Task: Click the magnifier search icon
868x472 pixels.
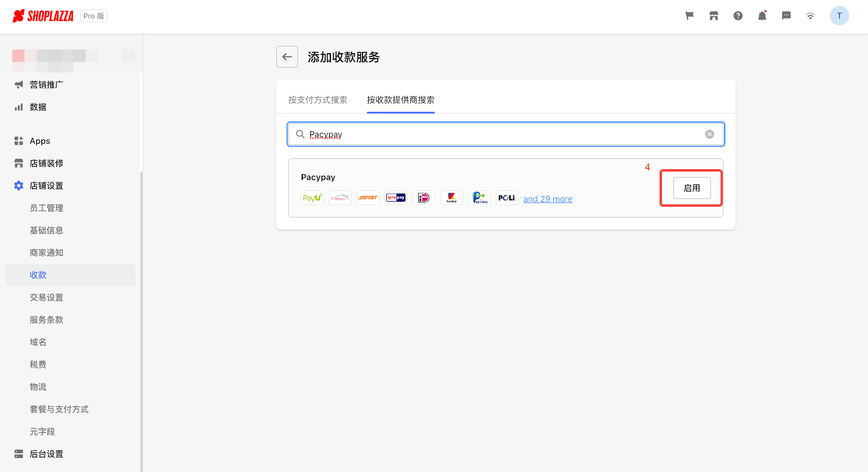Action: tap(300, 134)
